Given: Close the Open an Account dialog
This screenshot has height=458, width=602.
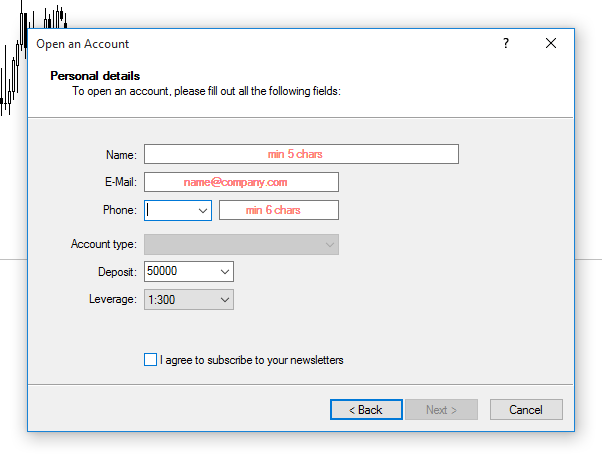Looking at the screenshot, I should (551, 43).
